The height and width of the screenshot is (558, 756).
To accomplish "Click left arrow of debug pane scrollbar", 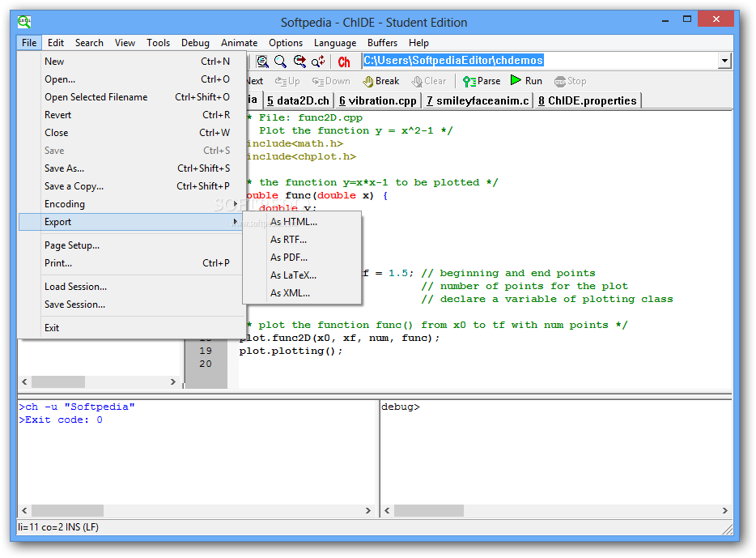I will (x=387, y=510).
